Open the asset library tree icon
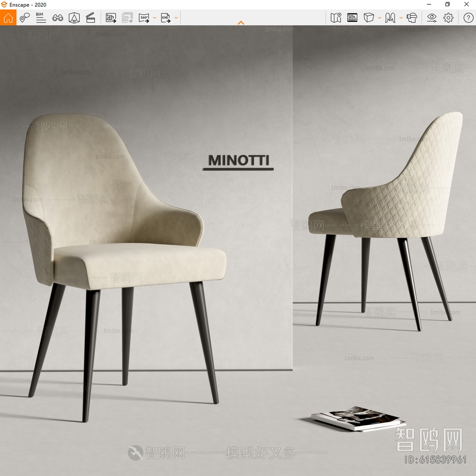This screenshot has height=476, width=476. (x=74, y=18)
